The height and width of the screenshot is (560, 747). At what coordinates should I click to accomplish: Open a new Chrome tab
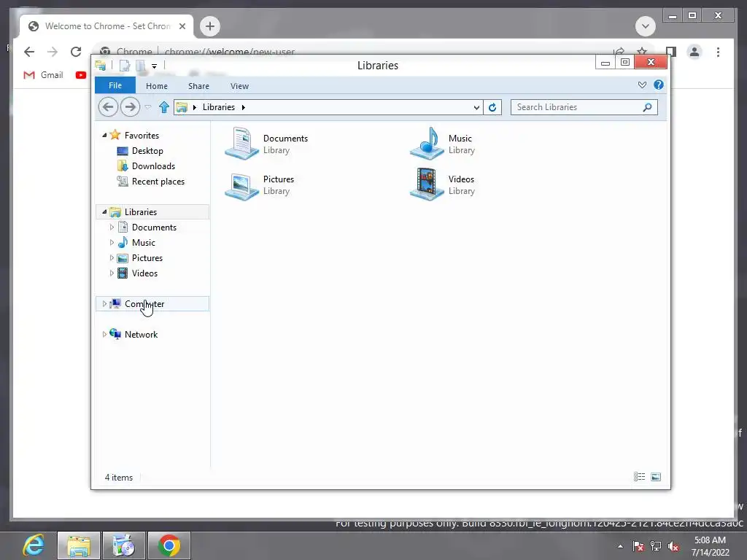click(x=210, y=26)
